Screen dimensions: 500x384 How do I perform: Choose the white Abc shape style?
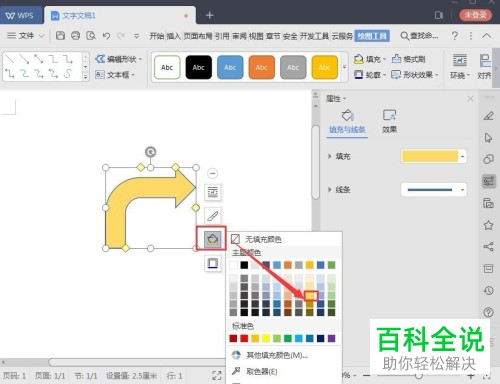(x=167, y=67)
